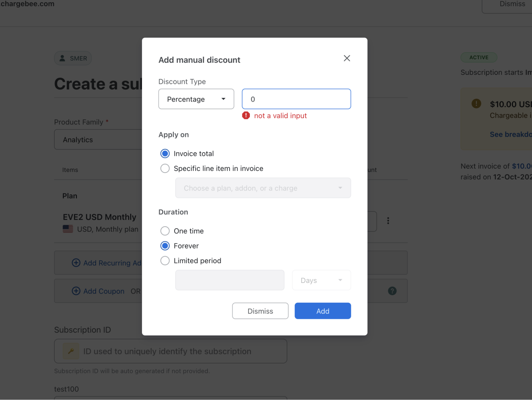This screenshot has width=532, height=400.
Task: Click the Add button to apply discount
Action: tap(322, 311)
